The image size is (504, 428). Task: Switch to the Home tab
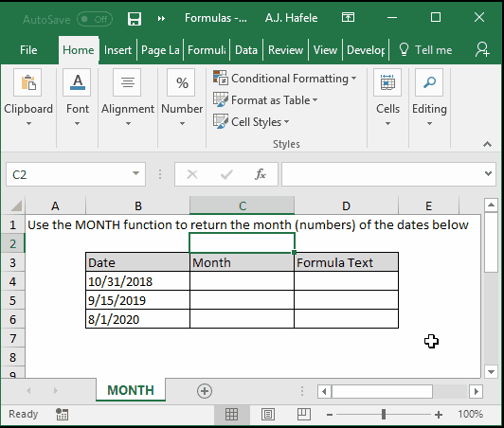click(x=79, y=50)
